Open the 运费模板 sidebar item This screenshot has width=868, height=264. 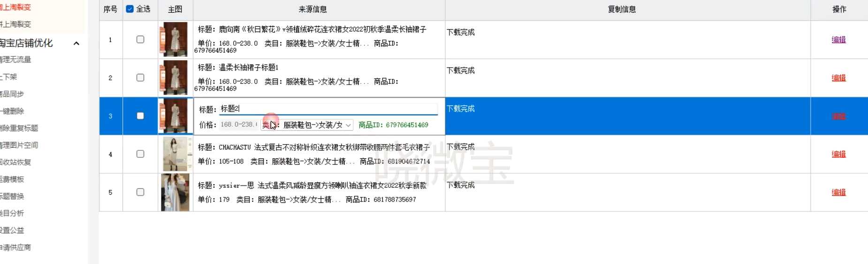point(12,179)
